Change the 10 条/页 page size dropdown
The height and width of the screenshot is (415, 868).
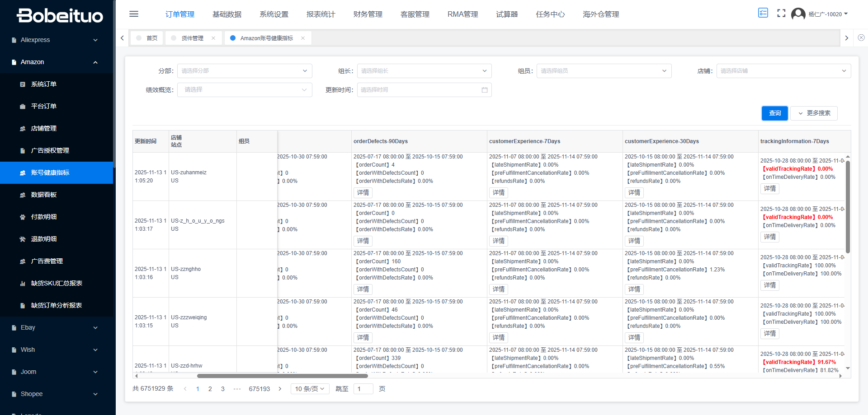[310, 389]
